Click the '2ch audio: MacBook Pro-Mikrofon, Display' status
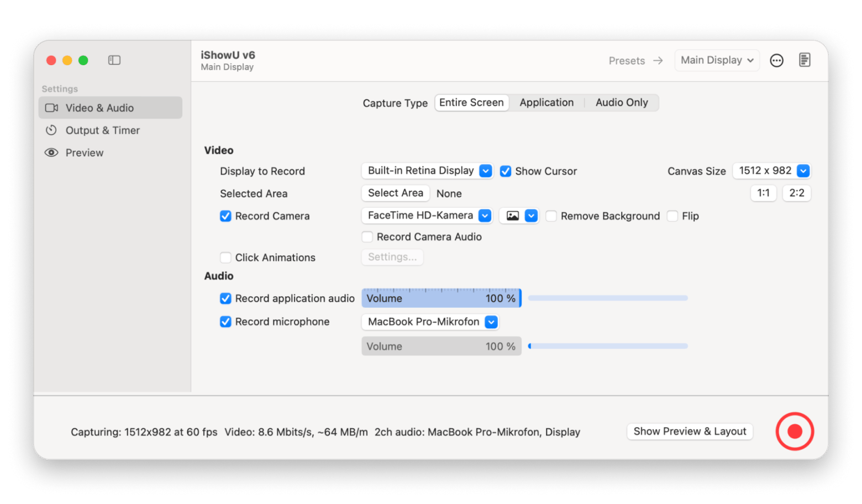Image resolution: width=862 pixels, height=504 pixels. (477, 432)
